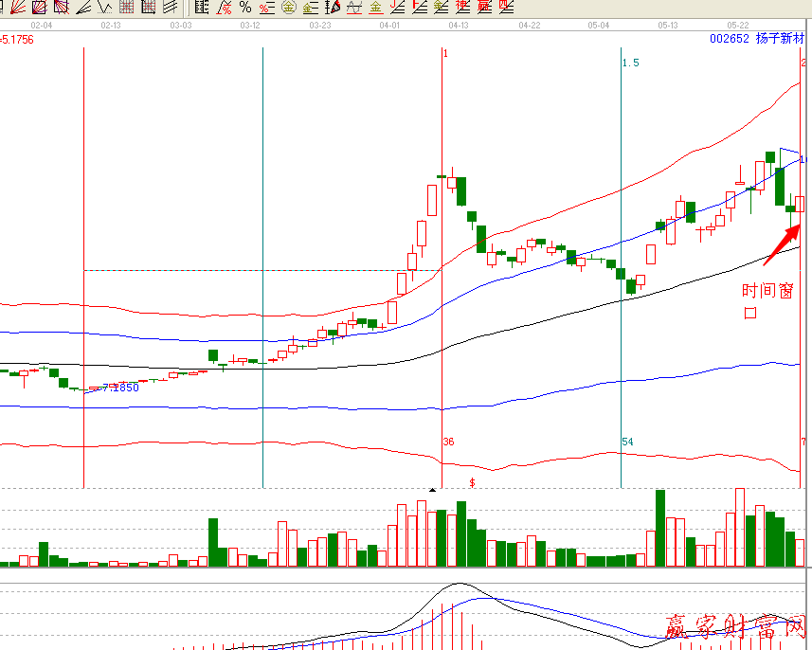Screen dimensions: 812x650
Task: Click the 7.1850 low price label
Action: 119,388
